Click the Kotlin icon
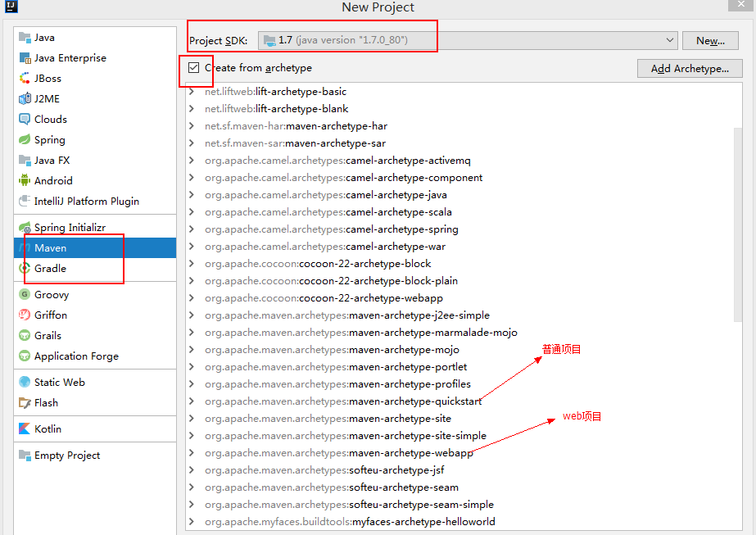Screen dimensions: 756x535 pos(25,428)
